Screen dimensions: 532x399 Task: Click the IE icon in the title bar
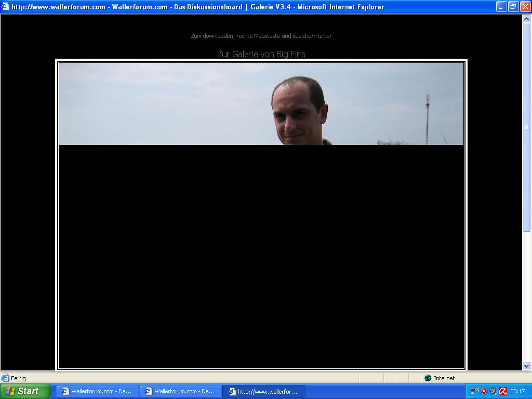click(x=6, y=7)
